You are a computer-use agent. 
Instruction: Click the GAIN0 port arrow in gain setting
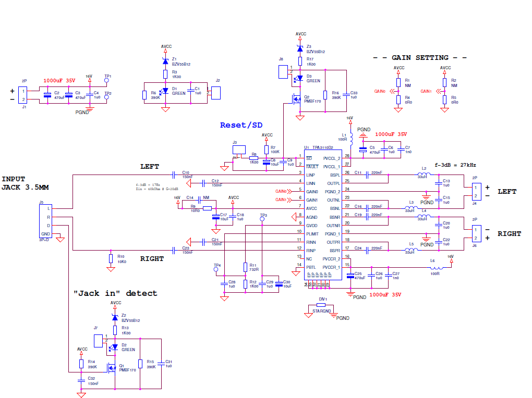[393, 91]
